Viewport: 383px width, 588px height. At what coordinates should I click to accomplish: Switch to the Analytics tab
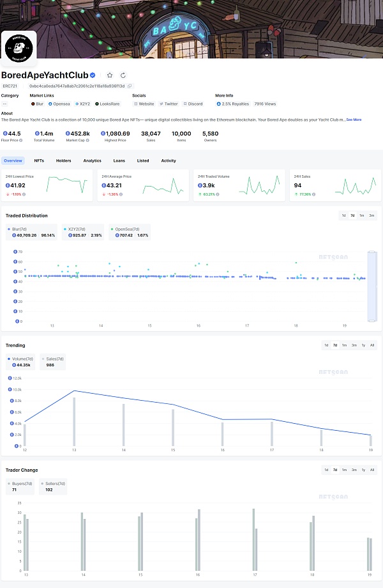(92, 161)
